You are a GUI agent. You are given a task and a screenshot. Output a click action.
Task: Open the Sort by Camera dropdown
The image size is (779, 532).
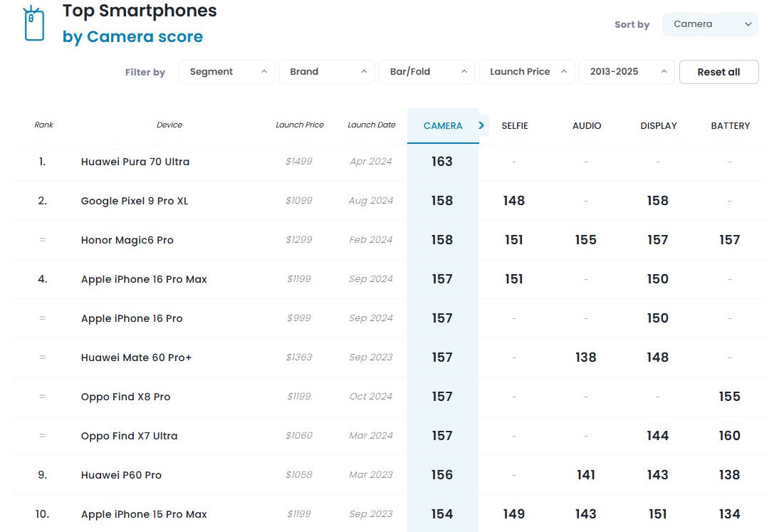coord(710,24)
